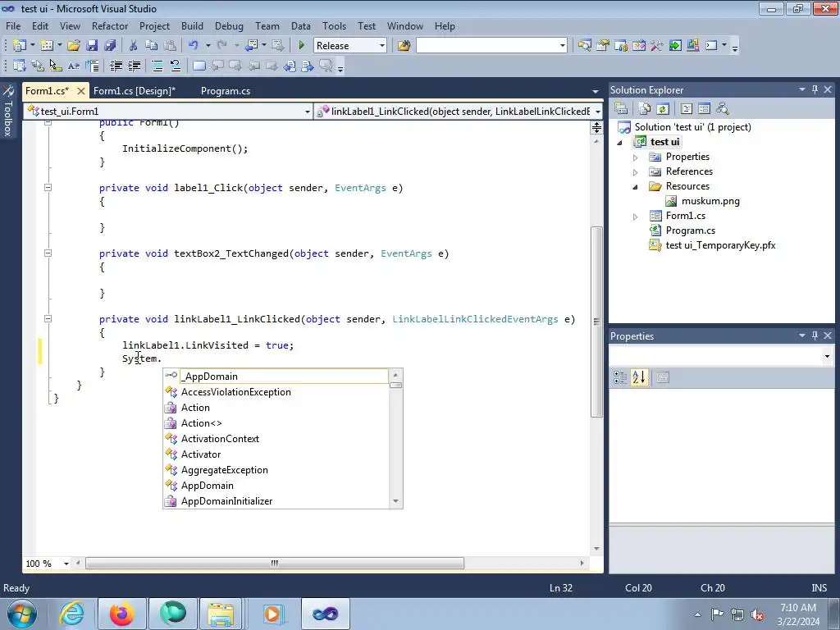Start debugging with the green play icon

pos(302,46)
